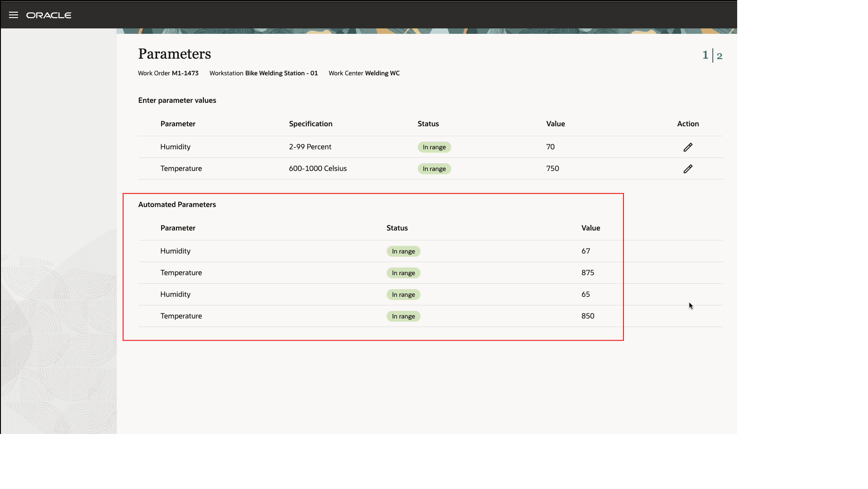Select the edit pencil for Humidity parameter

point(688,147)
